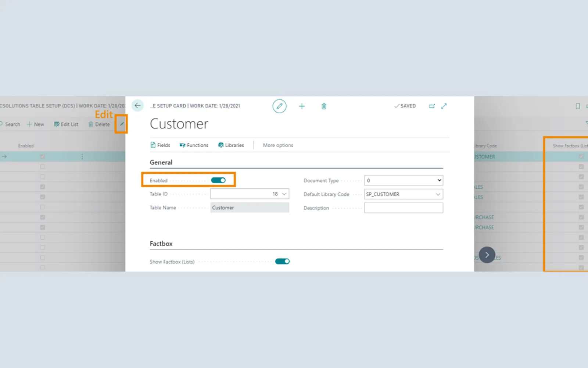The height and width of the screenshot is (368, 588).
Task: Expand the Table ID dropdown
Action: click(x=284, y=194)
